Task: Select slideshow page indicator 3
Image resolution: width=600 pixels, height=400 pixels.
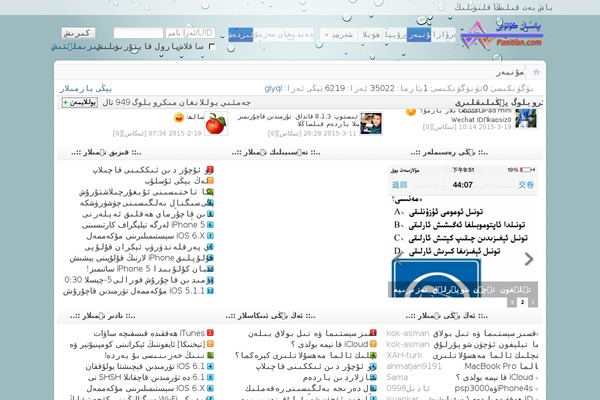Action: [x=512, y=302]
